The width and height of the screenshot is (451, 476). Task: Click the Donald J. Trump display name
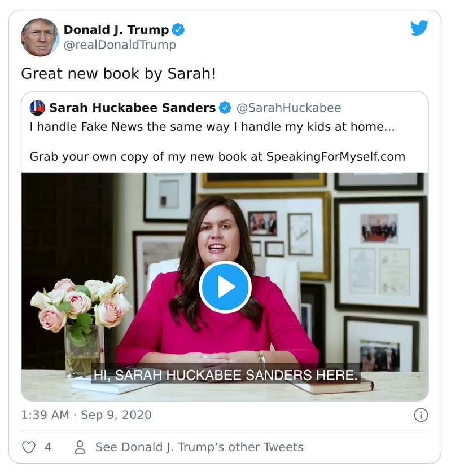coord(116,30)
